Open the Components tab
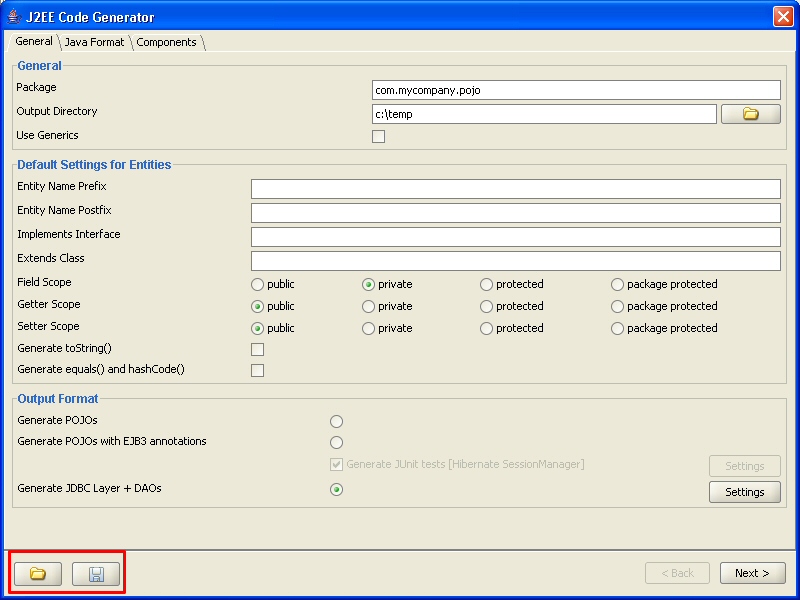 (166, 42)
